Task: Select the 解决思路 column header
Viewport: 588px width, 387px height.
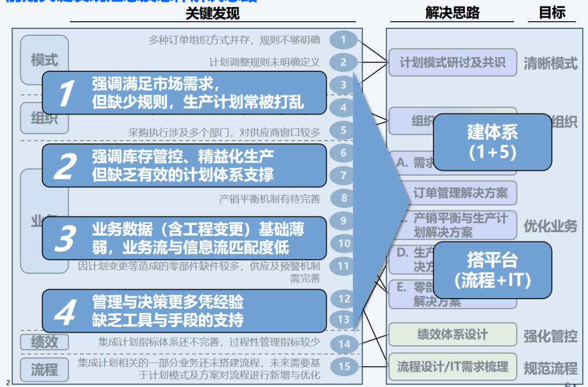Action: coord(452,13)
